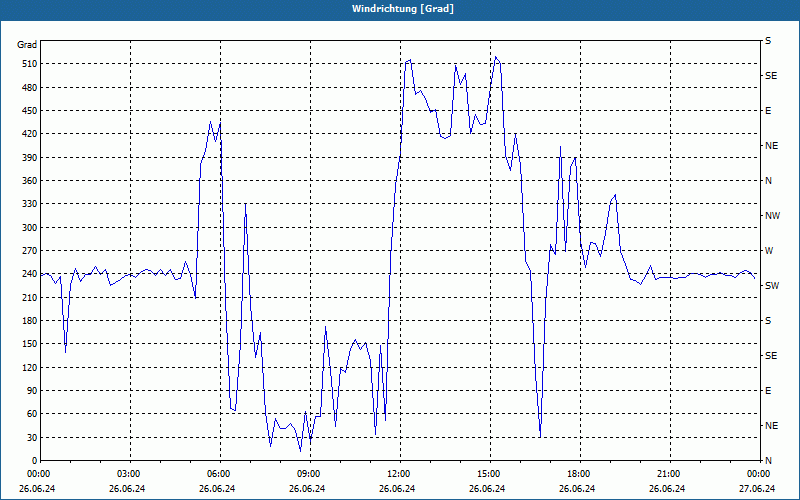Click the 26.06.24 date under 12:00
The height and width of the screenshot is (500, 800).
(x=397, y=489)
